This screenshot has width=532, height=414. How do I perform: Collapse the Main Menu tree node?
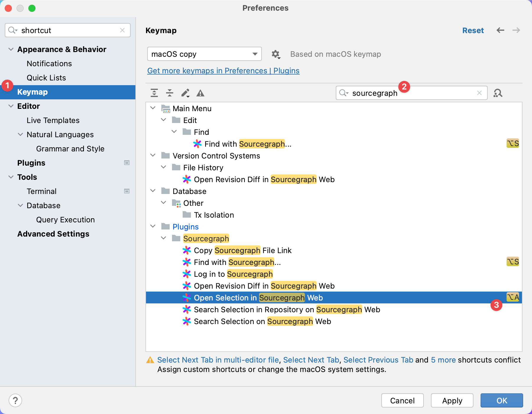tap(153, 108)
